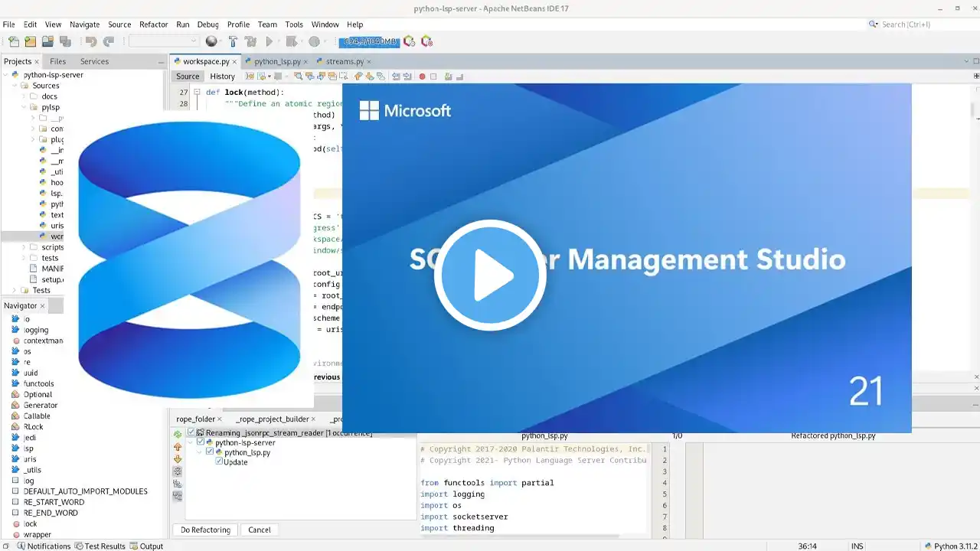This screenshot has height=551, width=980.
Task: Click the memory usage bar
Action: (x=369, y=41)
